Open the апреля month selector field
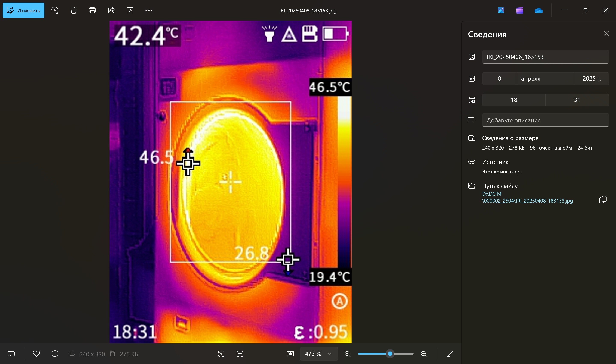The height and width of the screenshot is (364, 616). [545, 78]
